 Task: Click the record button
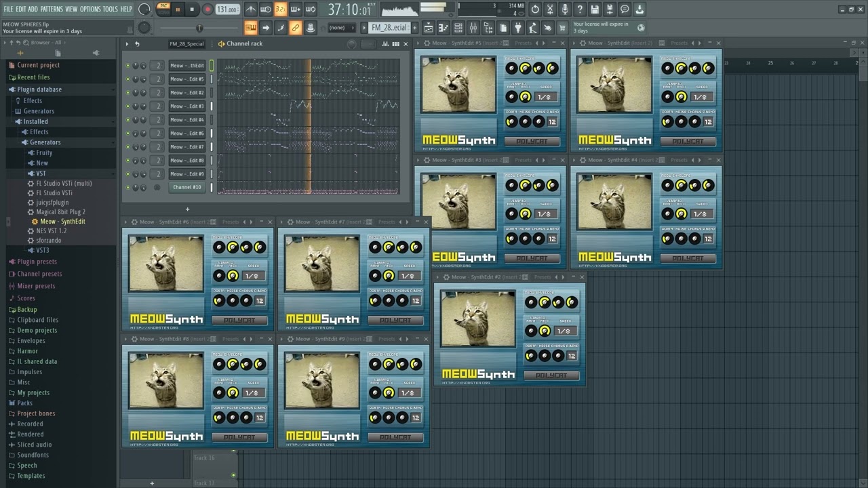coord(208,9)
